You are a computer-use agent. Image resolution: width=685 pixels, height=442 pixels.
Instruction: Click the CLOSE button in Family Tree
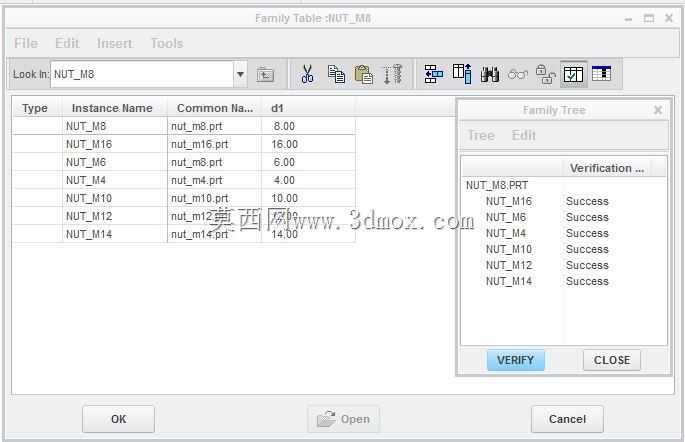coord(612,360)
